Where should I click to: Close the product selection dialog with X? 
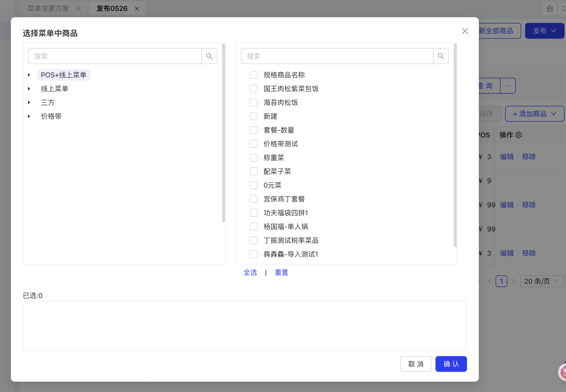click(465, 31)
